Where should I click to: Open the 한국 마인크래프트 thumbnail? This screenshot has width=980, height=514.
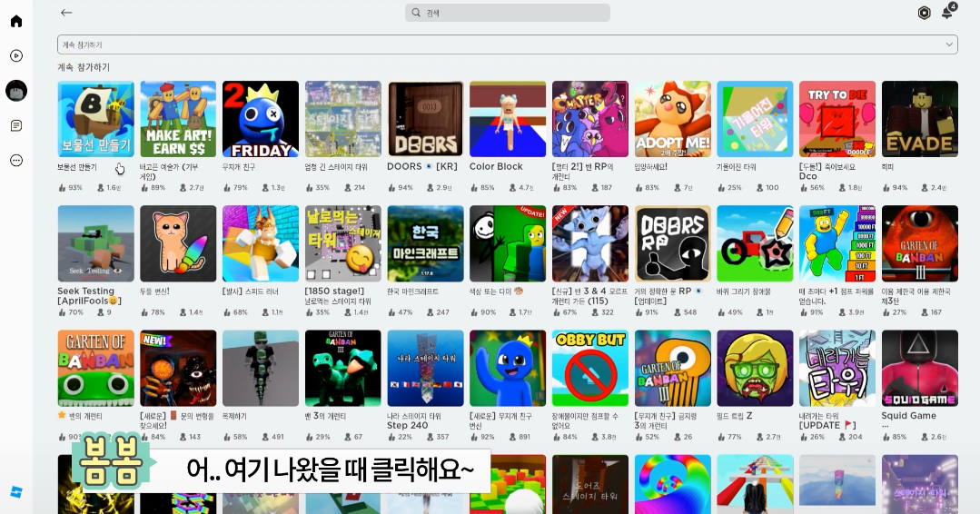click(x=426, y=243)
